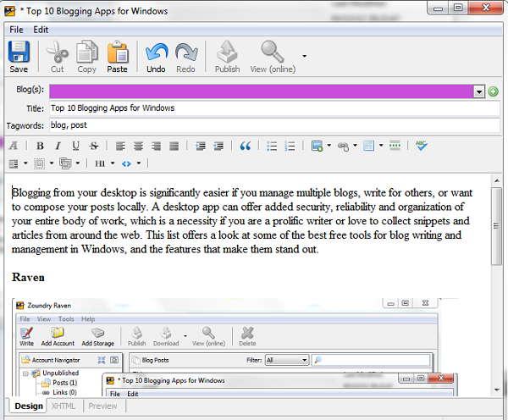
Task: Run spell check with the ABC checkmark icon
Action: pos(421,146)
